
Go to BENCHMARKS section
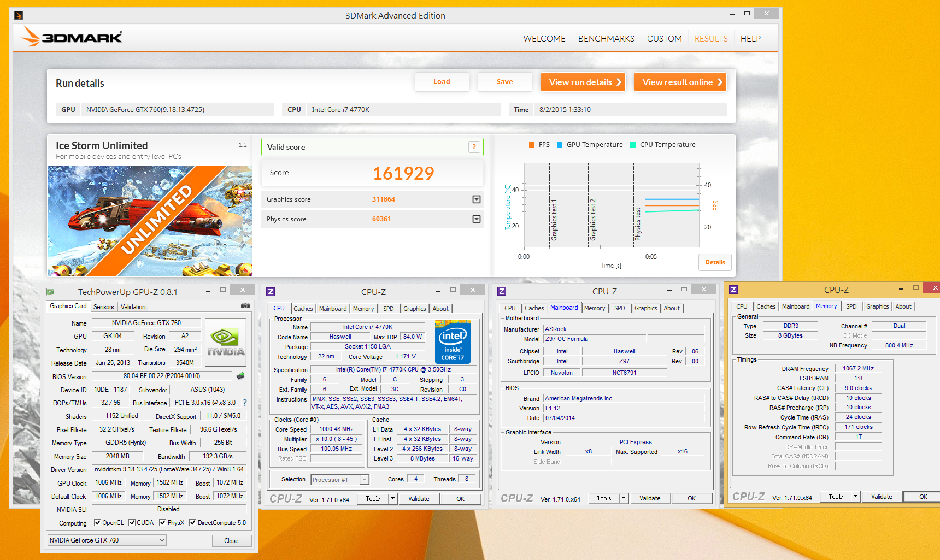coord(607,39)
